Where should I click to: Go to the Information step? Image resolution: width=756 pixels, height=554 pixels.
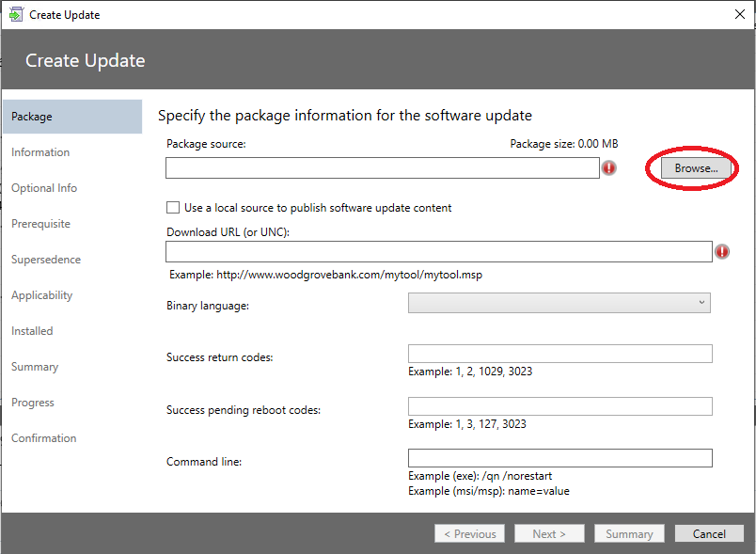pos(40,152)
